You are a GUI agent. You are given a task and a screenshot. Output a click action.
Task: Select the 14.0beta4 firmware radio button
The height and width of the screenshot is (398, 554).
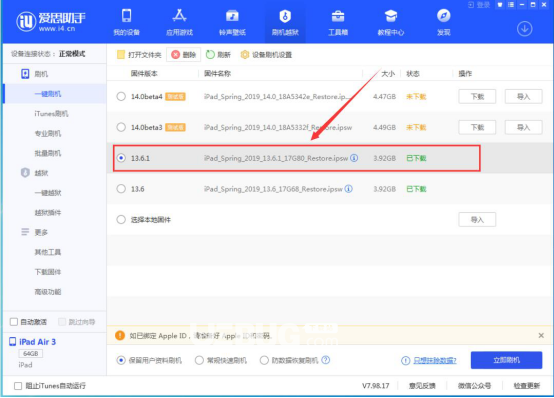click(x=121, y=96)
